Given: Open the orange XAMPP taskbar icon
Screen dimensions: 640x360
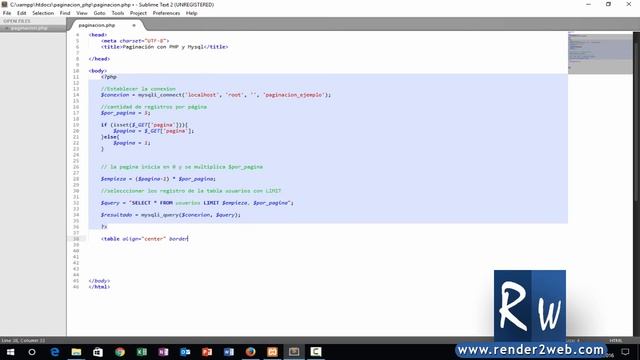Looking at the screenshot, I should click(x=272, y=352).
